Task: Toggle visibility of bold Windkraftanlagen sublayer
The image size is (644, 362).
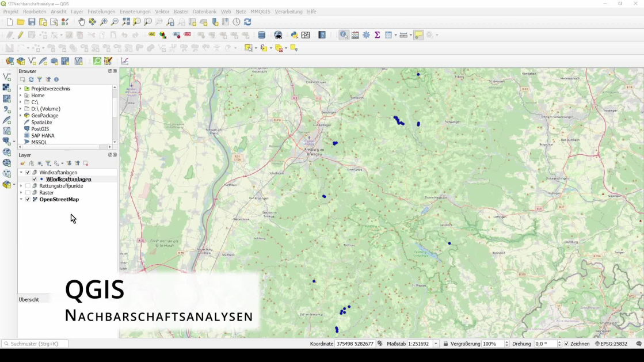Action: coord(35,179)
